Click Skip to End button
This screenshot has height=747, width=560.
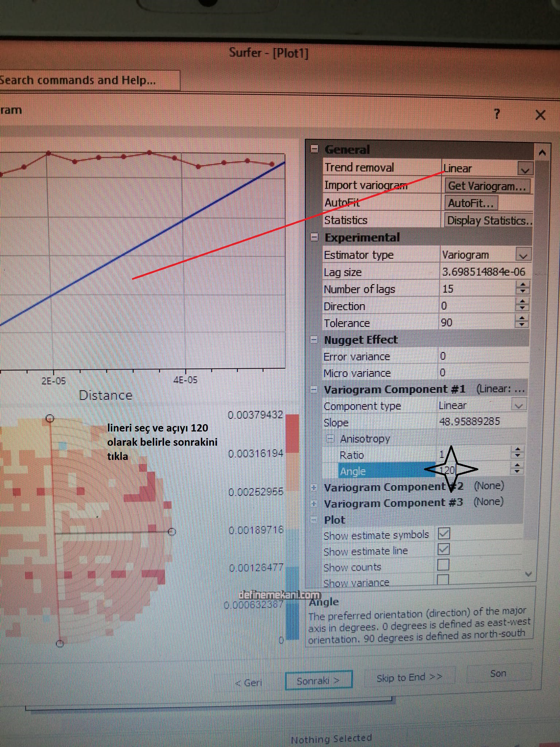coord(409,678)
